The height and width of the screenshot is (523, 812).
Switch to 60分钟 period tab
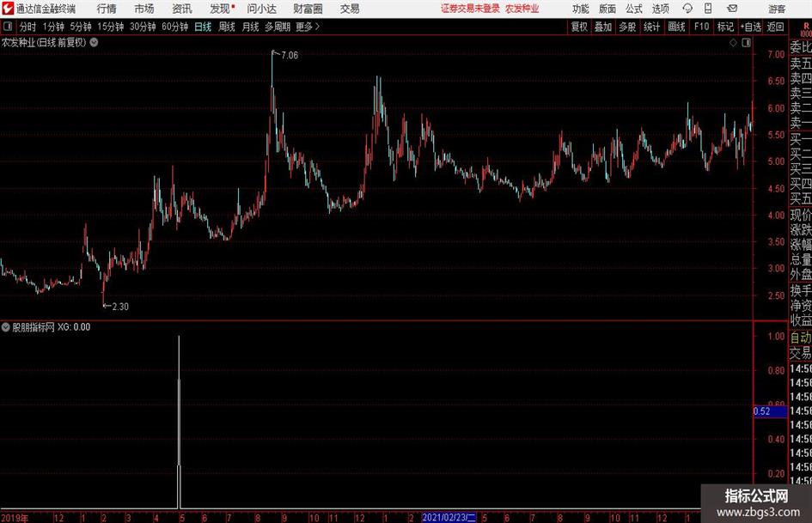pyautogui.click(x=175, y=27)
